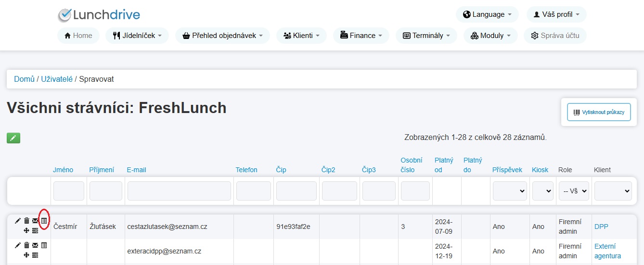Image resolution: width=644 pixels, height=265 pixels.
Task: Open the Language menu
Action: click(x=487, y=14)
